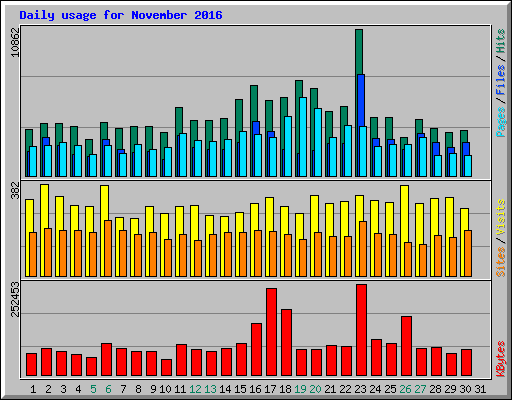Click the blue "Files" legend label

501,79
